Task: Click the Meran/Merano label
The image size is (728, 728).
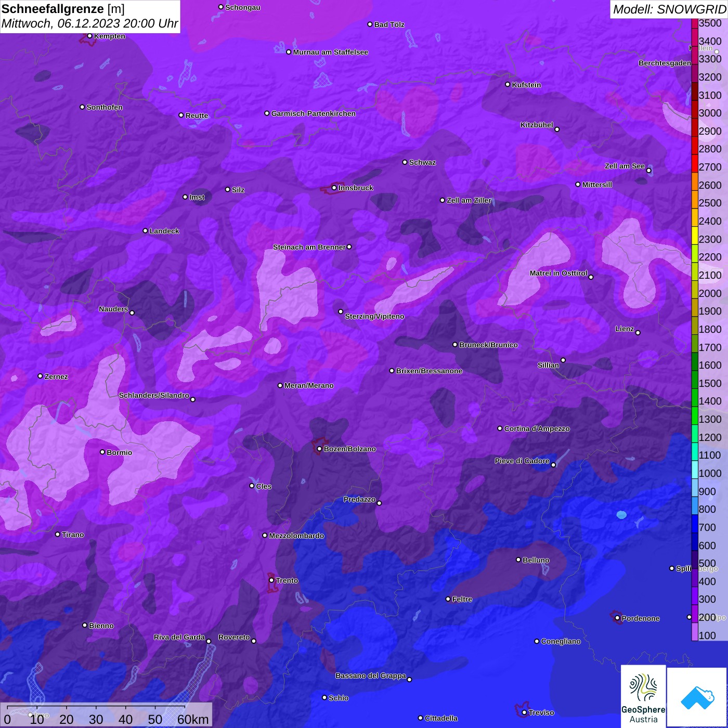Action: 309,385
